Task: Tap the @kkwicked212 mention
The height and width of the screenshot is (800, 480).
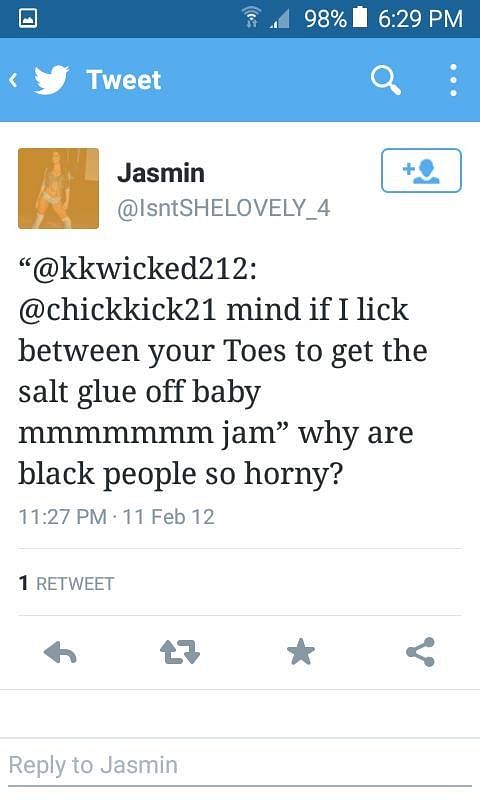Action: click(x=140, y=268)
